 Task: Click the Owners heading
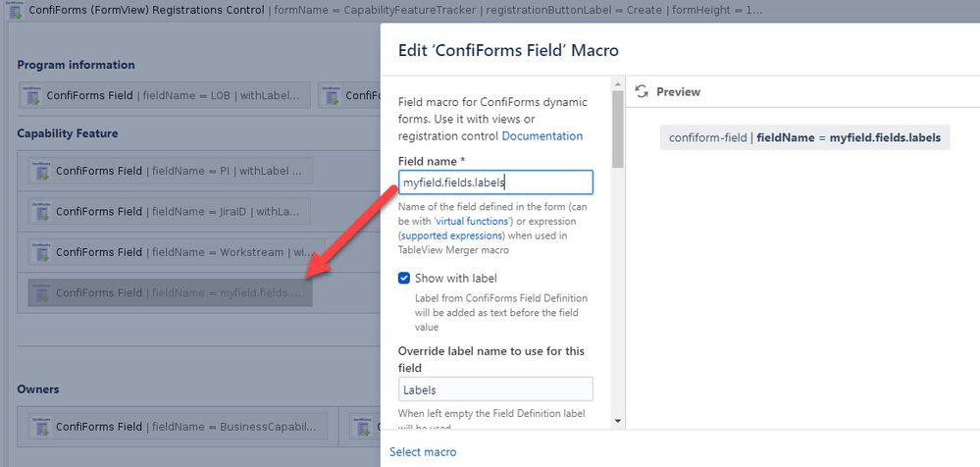click(38, 389)
